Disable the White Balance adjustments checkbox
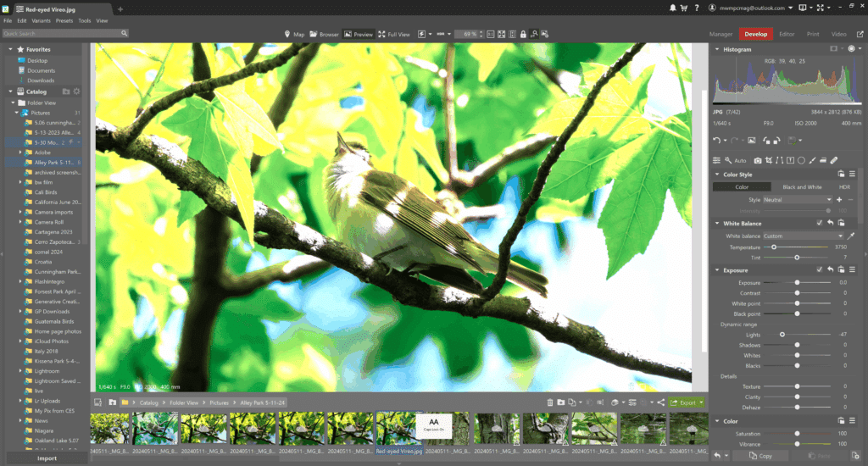 pos(820,223)
